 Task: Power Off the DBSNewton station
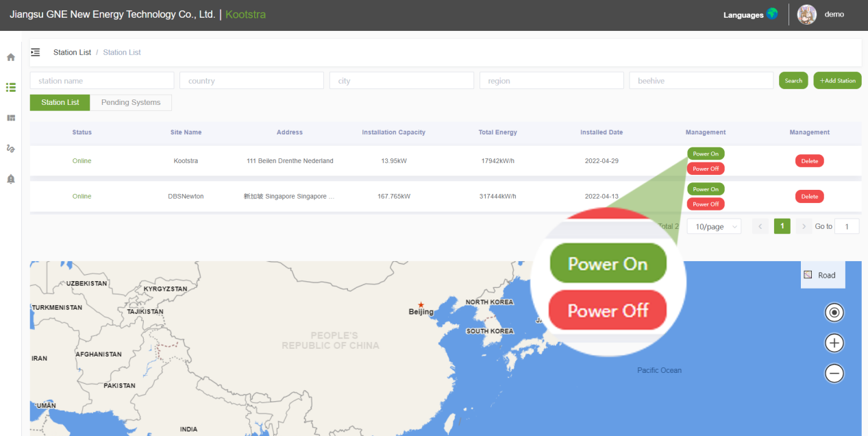point(705,204)
